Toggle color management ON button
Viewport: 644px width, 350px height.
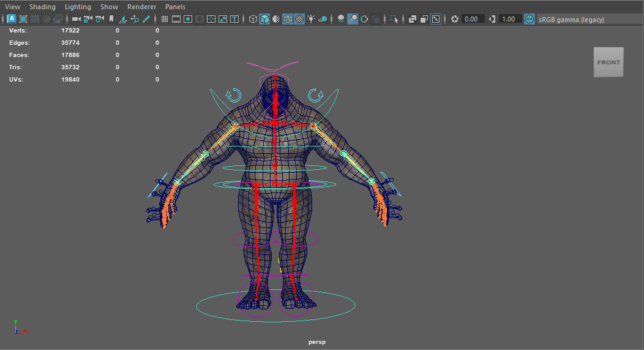click(530, 19)
